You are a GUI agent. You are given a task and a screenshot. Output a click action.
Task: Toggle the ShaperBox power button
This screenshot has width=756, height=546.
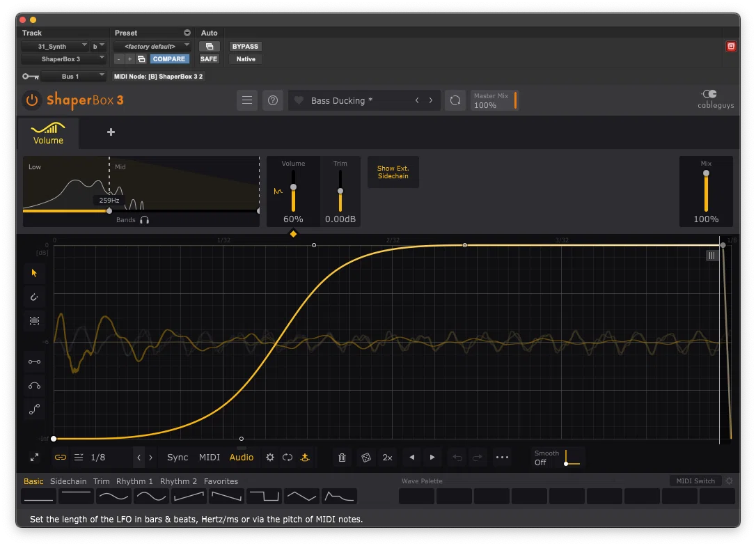tap(32, 100)
